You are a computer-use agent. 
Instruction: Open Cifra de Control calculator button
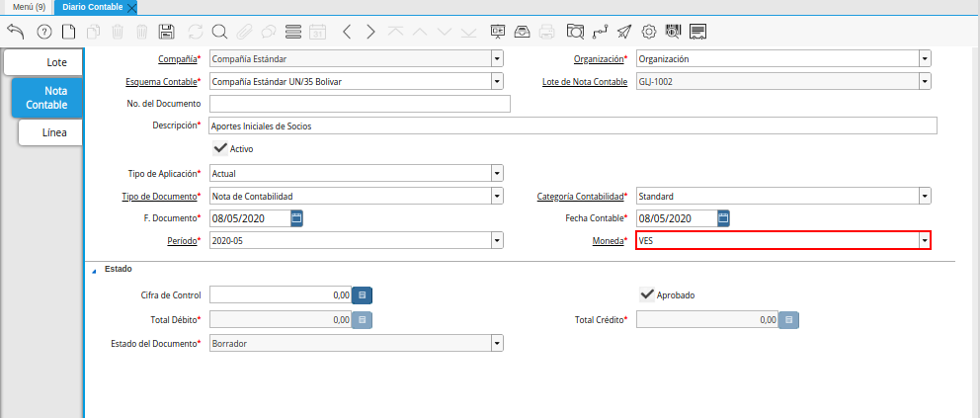tap(362, 294)
